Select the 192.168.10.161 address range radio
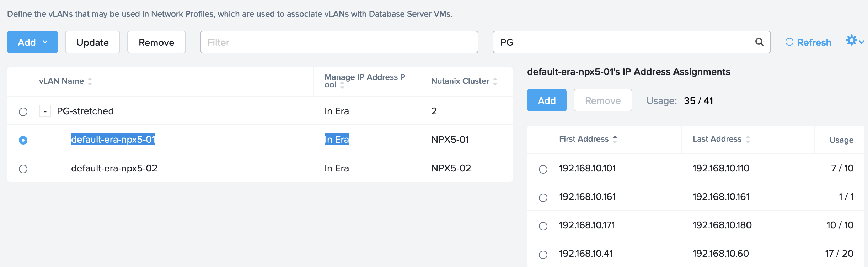The height and width of the screenshot is (267, 868). (x=543, y=198)
